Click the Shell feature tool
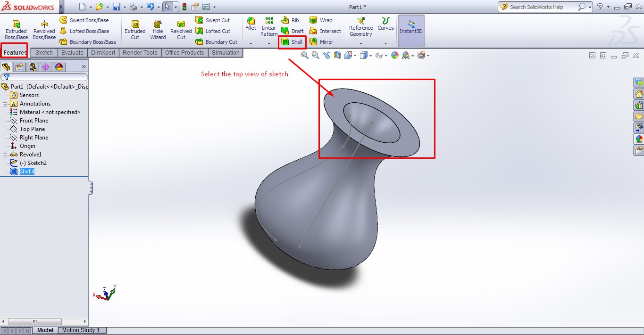This screenshot has width=644, height=335. pyautogui.click(x=292, y=42)
